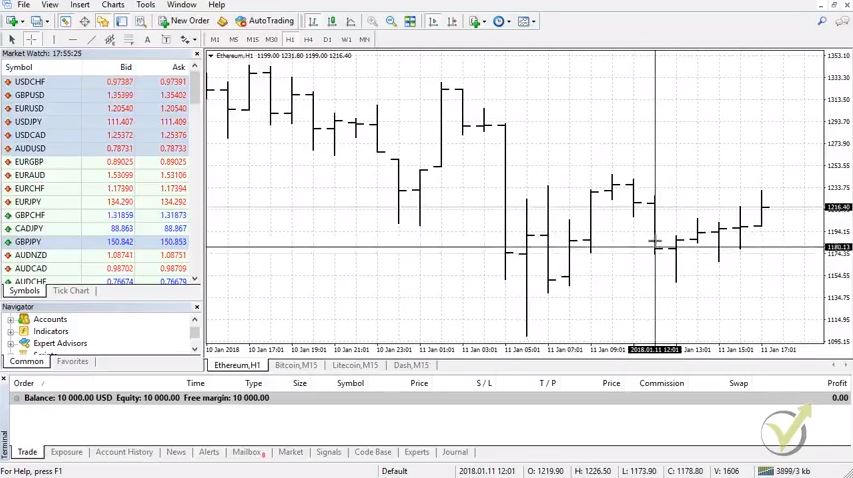This screenshot has height=478, width=853.
Task: Select the horizontal line drawing tool
Action: click(x=72, y=40)
